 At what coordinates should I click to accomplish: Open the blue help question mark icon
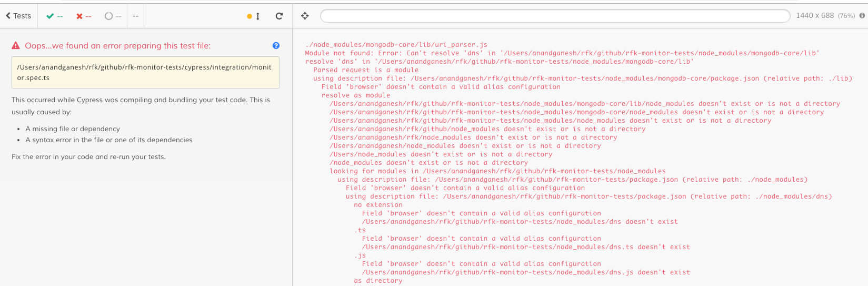tap(276, 46)
